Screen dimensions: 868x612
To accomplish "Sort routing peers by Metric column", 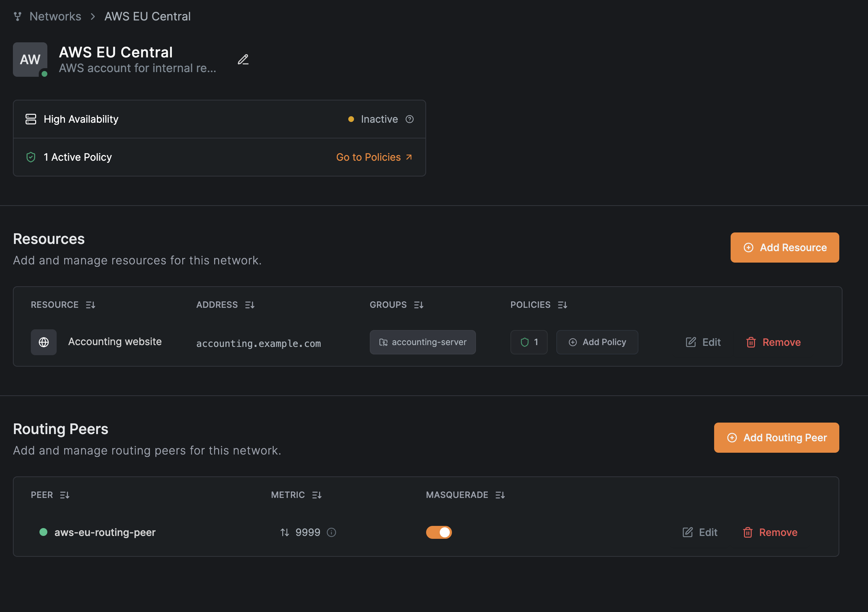I will [x=317, y=495].
